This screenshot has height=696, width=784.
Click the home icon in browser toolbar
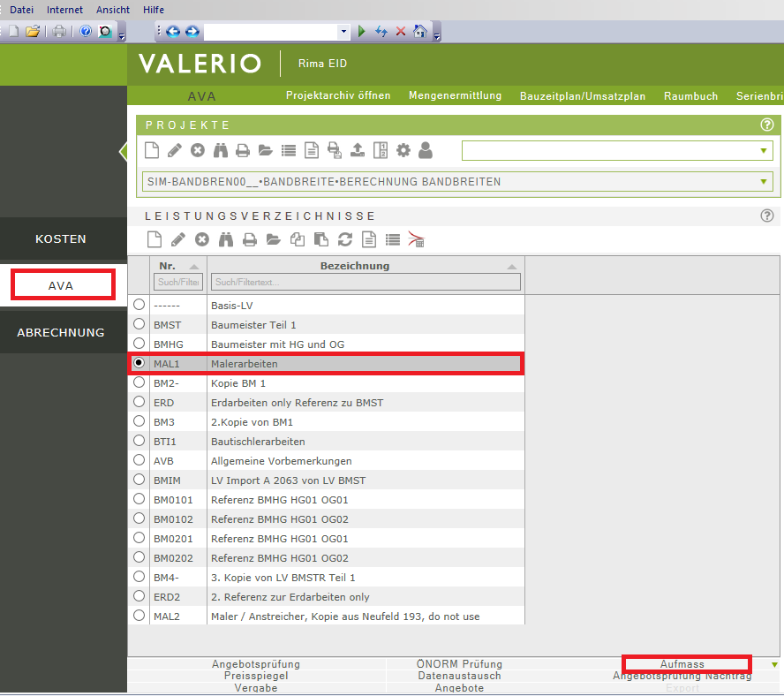coord(420,32)
